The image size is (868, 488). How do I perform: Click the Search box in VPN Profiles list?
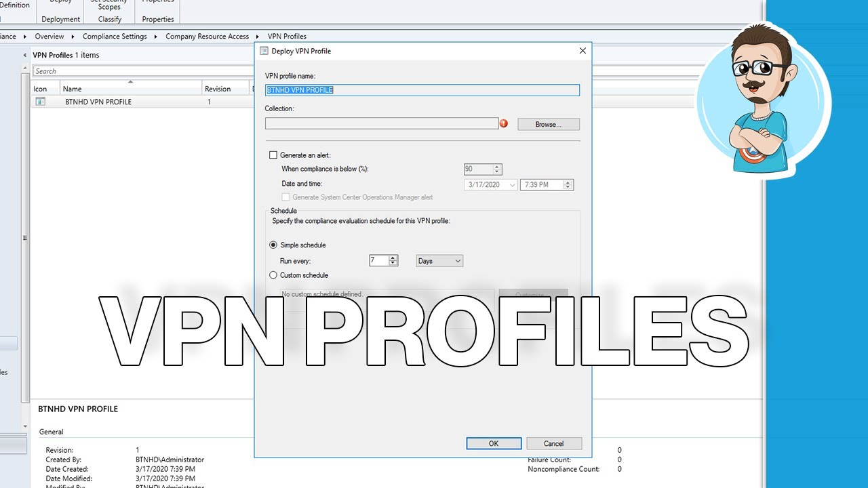(142, 71)
